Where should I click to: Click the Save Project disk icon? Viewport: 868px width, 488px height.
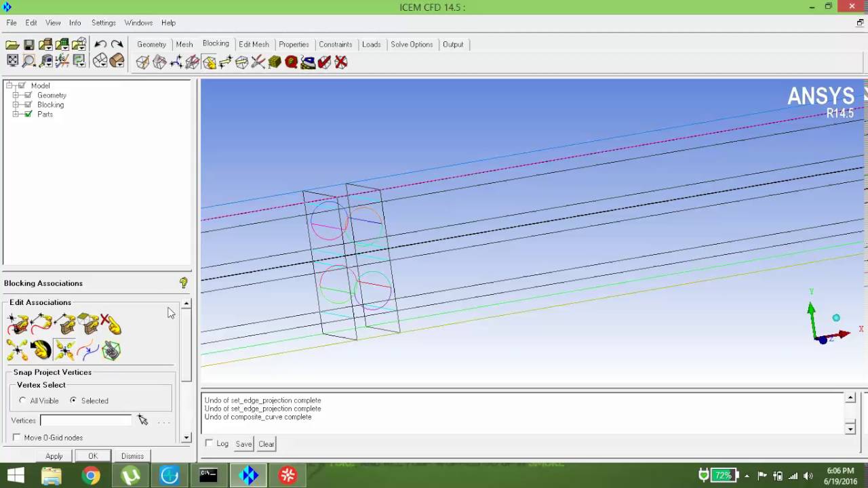pos(29,45)
